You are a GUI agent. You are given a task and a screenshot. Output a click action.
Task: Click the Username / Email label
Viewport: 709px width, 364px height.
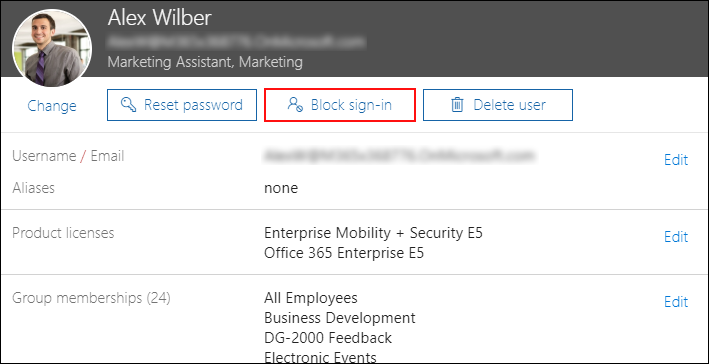[x=68, y=156]
